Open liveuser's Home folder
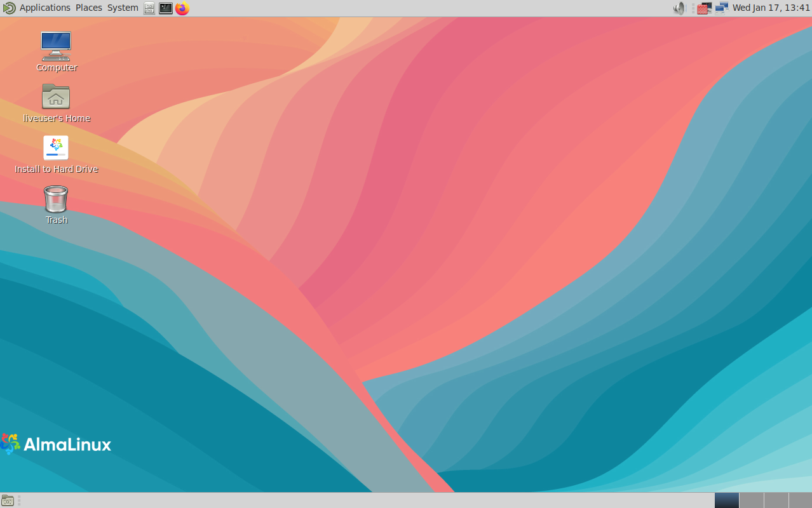Screen dimensions: 812x508 pos(56,97)
